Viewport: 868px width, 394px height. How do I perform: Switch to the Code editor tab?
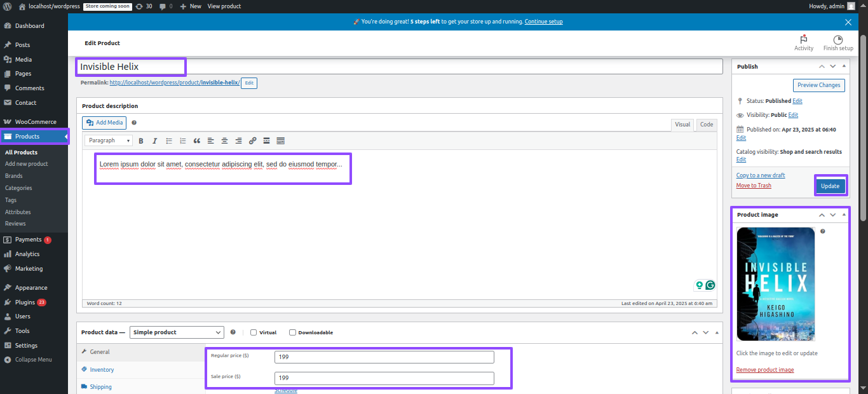click(707, 125)
